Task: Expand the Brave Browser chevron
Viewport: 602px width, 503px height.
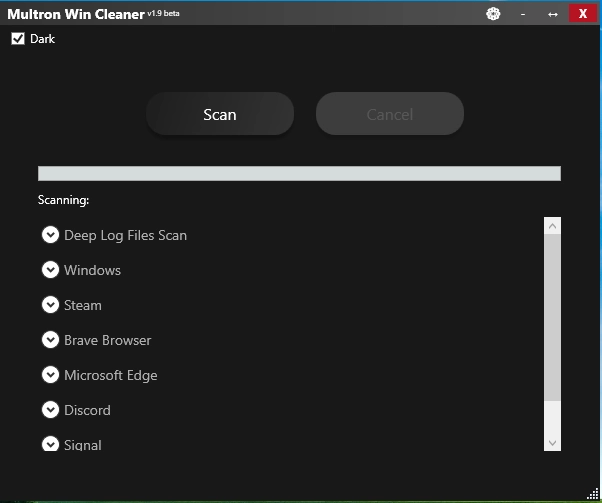Action: coord(50,339)
